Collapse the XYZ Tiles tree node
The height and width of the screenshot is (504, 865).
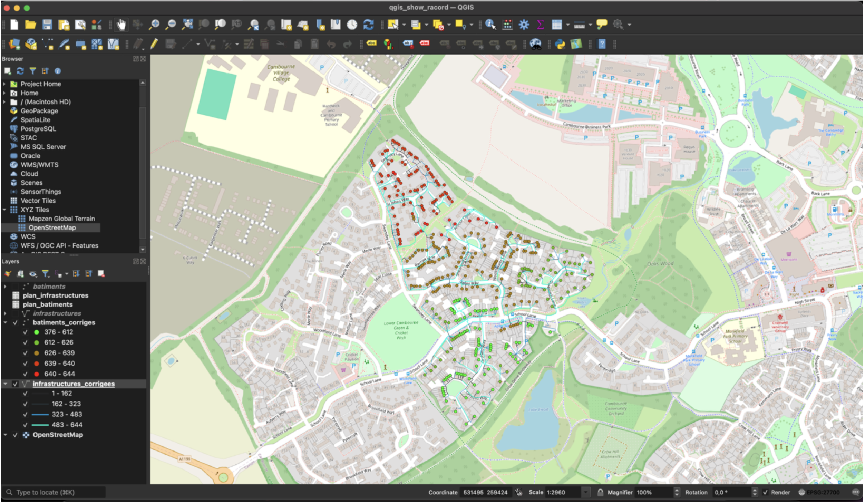pyautogui.click(x=4, y=210)
